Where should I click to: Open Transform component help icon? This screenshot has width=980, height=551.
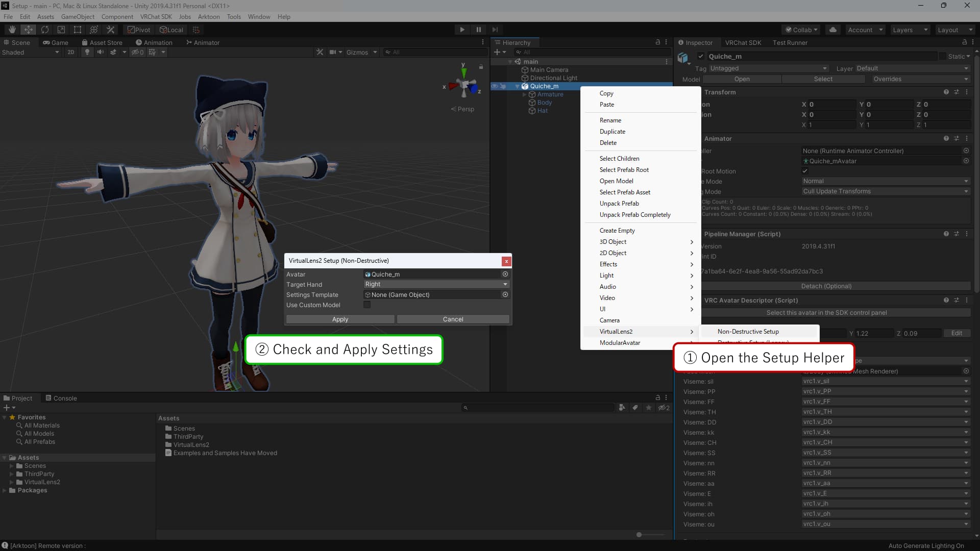946,92
